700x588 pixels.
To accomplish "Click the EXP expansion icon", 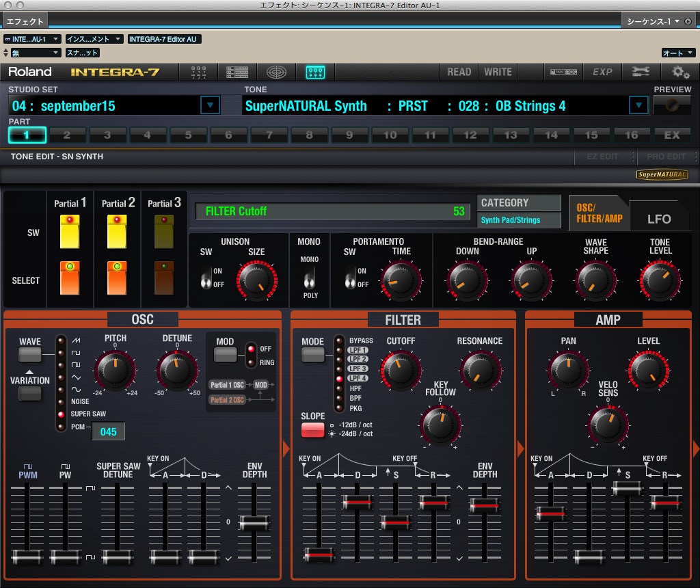I will [x=602, y=72].
